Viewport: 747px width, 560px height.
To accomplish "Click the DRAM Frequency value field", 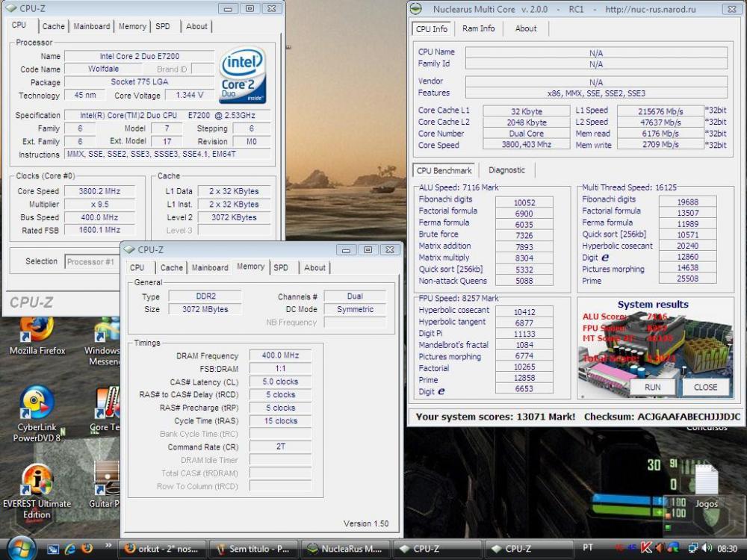I will (x=280, y=355).
